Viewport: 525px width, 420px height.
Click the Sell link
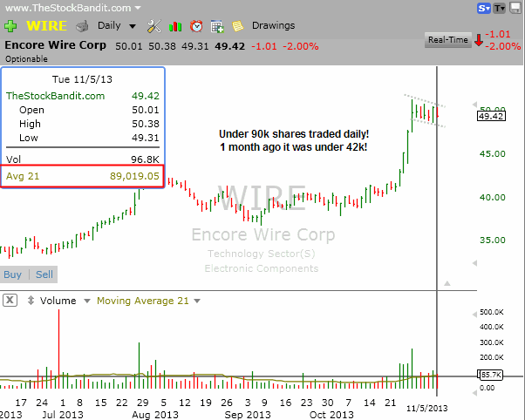coord(44,274)
